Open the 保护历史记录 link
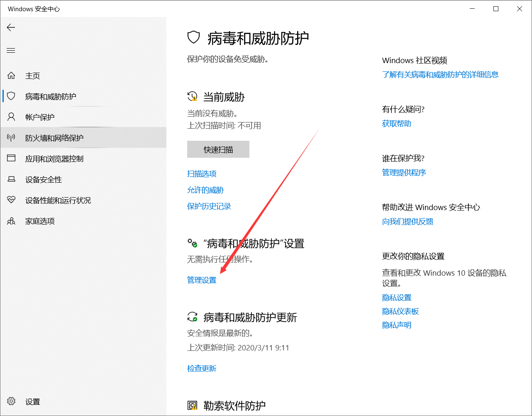532x416 pixels. click(x=209, y=206)
